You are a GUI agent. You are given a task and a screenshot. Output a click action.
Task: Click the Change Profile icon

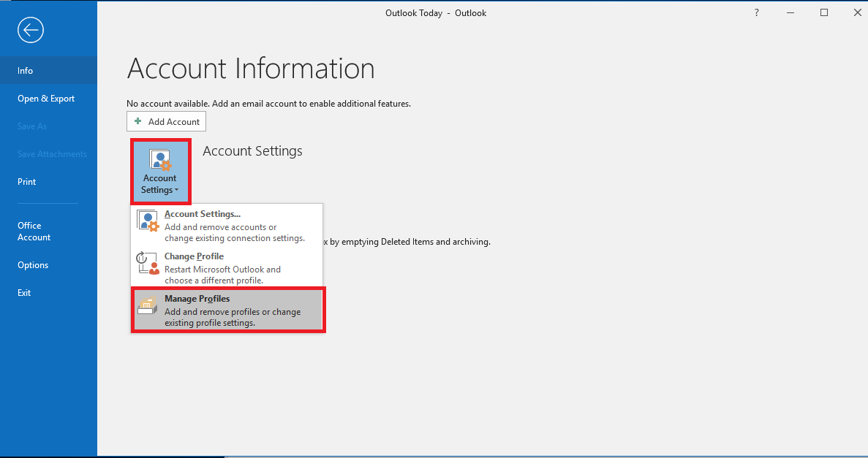pos(148,263)
